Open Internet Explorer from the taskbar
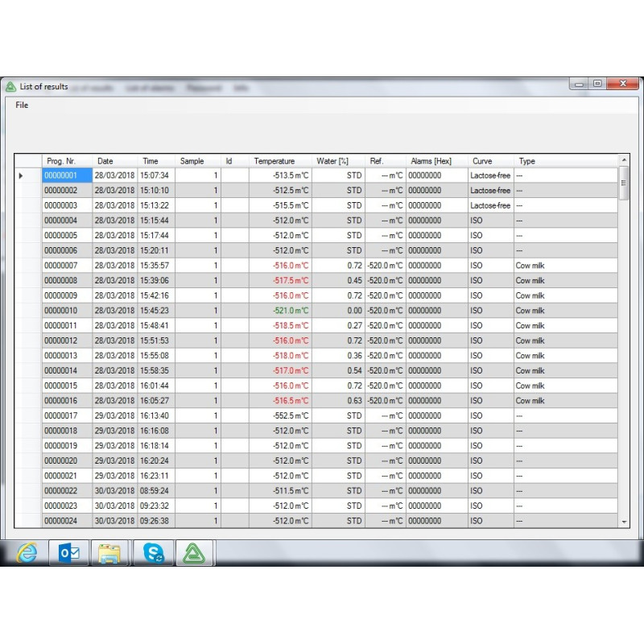 (27, 553)
